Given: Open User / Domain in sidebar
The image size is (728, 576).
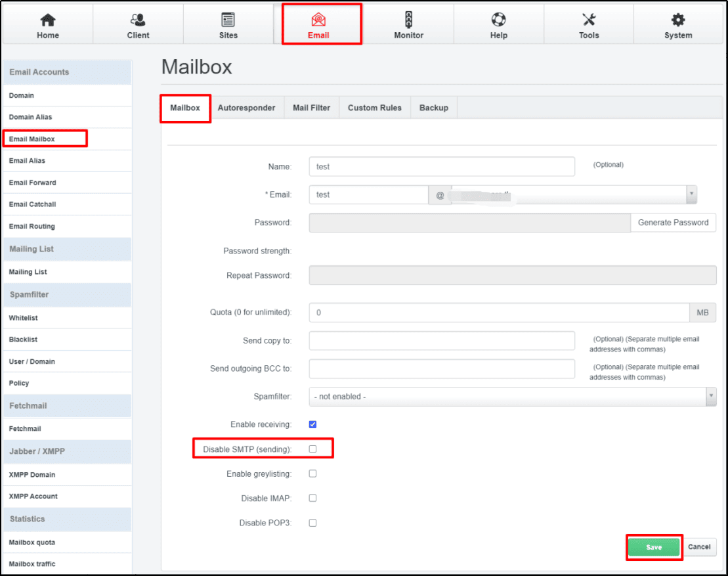Looking at the screenshot, I should coord(68,361).
